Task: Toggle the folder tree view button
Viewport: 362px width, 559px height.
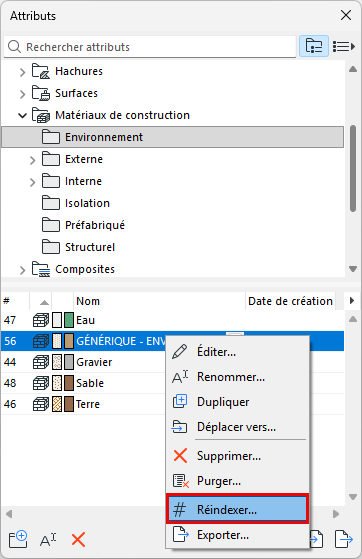Action: [x=313, y=46]
